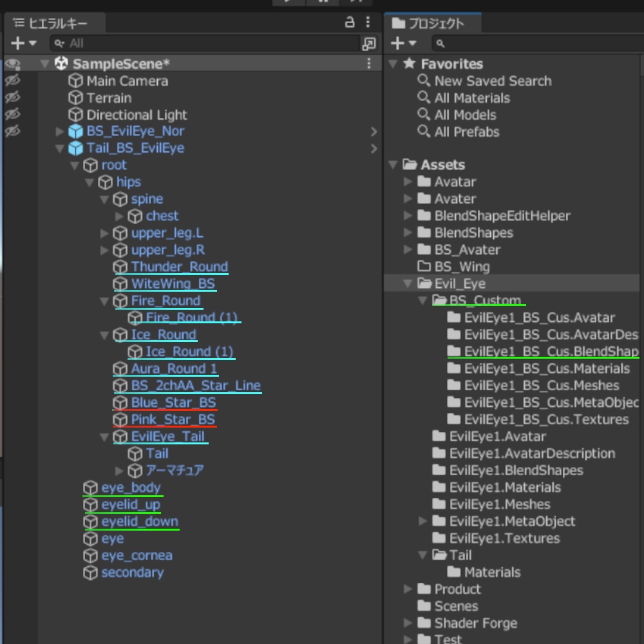Open the BS_Custom folder
644x644 pixels.
coord(485,300)
